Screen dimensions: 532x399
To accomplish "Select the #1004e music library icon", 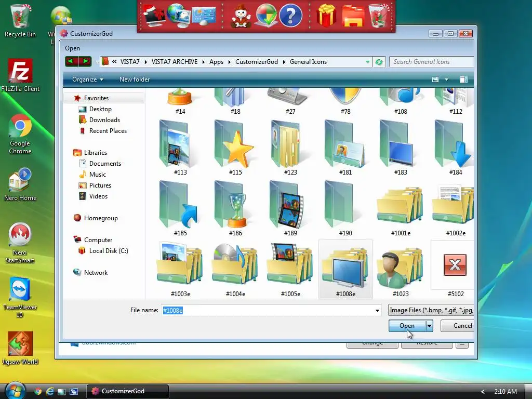I will (x=235, y=263).
